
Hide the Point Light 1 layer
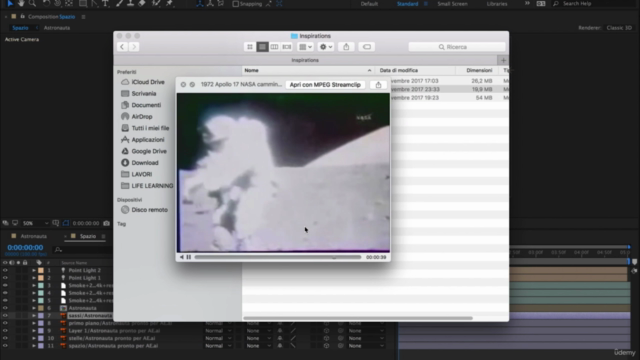click(5, 278)
